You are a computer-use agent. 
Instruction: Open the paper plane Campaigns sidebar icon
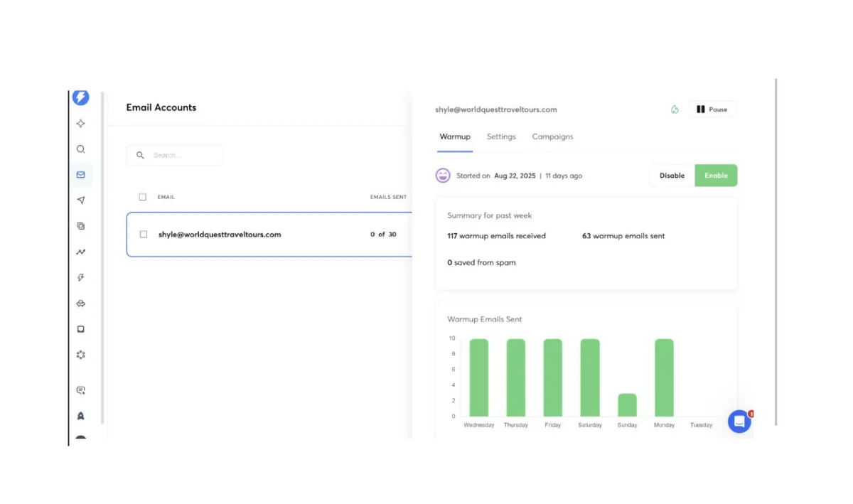[81, 200]
